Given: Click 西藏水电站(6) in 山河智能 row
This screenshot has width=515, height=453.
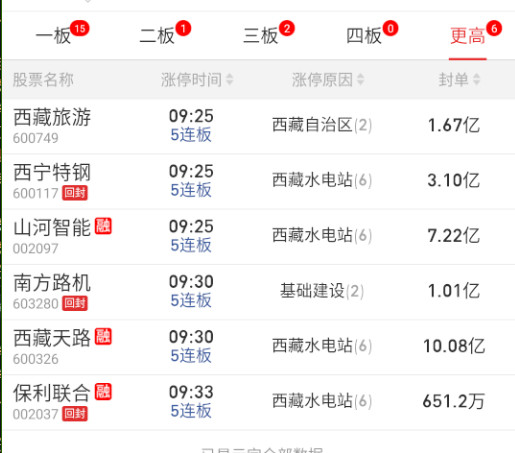Looking at the screenshot, I should click(x=322, y=236).
